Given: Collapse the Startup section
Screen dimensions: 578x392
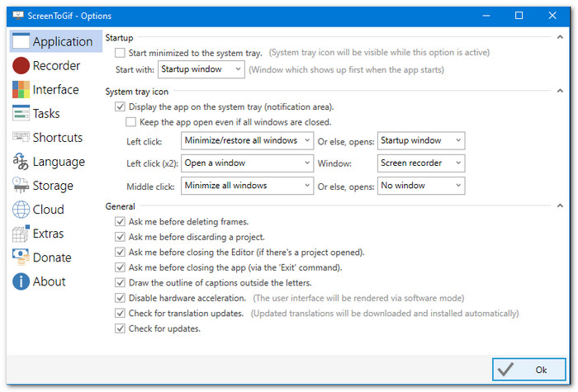Looking at the screenshot, I should (560, 37).
